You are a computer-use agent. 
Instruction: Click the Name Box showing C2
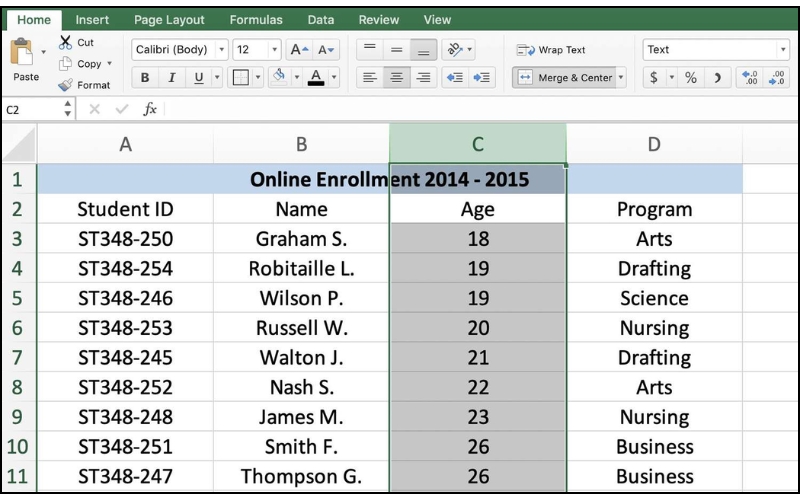[28, 110]
